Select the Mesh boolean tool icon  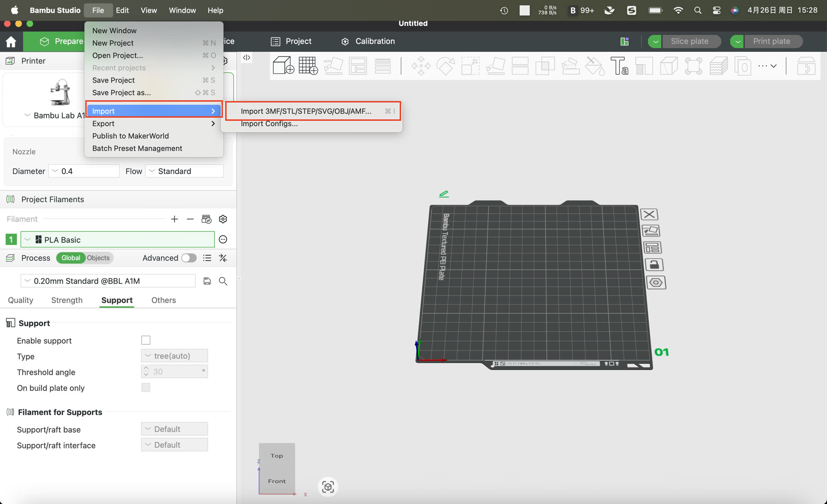[x=545, y=66]
